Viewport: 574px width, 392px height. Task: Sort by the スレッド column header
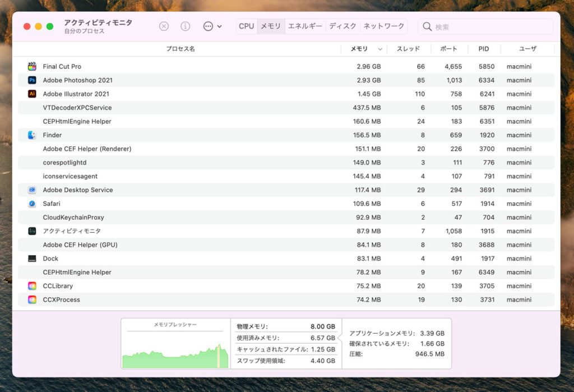coord(409,49)
